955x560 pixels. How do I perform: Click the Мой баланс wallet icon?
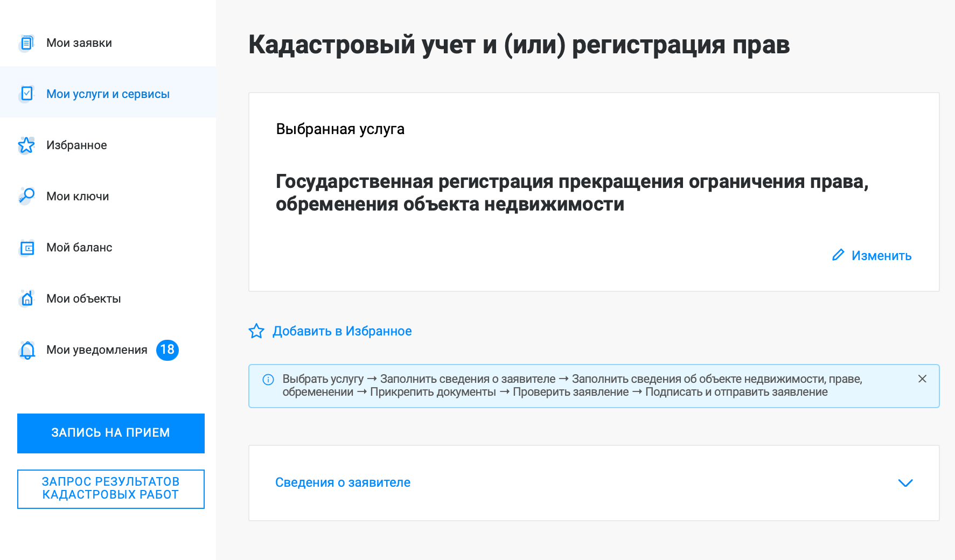coord(27,248)
